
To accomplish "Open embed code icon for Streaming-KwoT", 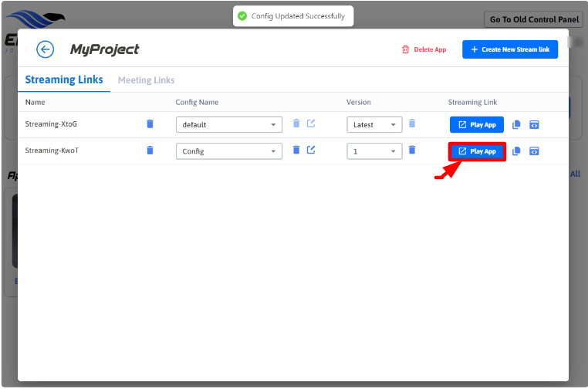I will click(x=533, y=151).
